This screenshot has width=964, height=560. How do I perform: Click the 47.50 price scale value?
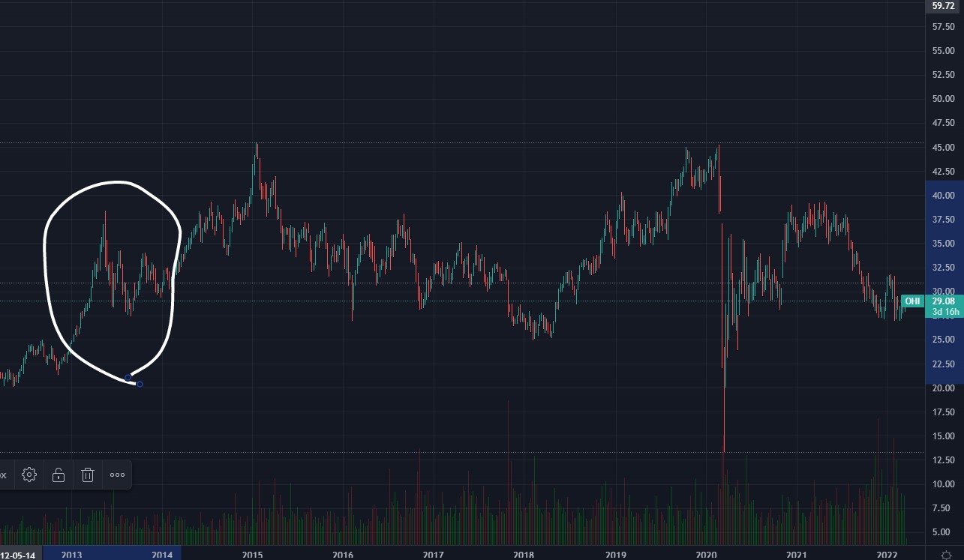(x=942, y=123)
